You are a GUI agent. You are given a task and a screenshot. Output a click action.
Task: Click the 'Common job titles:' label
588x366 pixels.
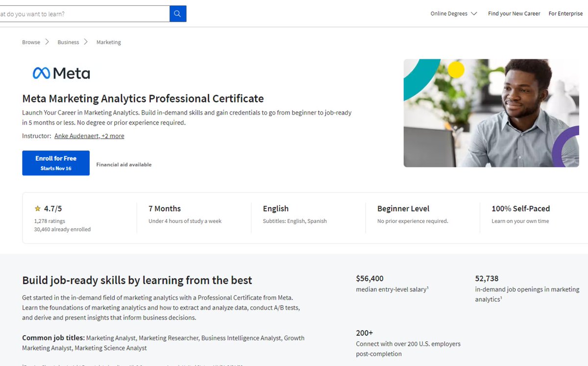tap(53, 338)
